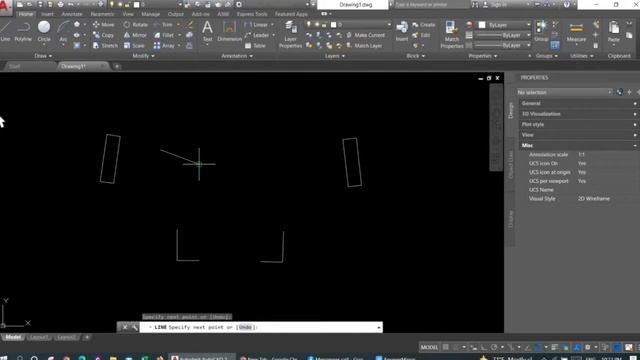Viewport: 640px width, 360px height.
Task: Toggle dynamic input in status bar
Action: 473,347
